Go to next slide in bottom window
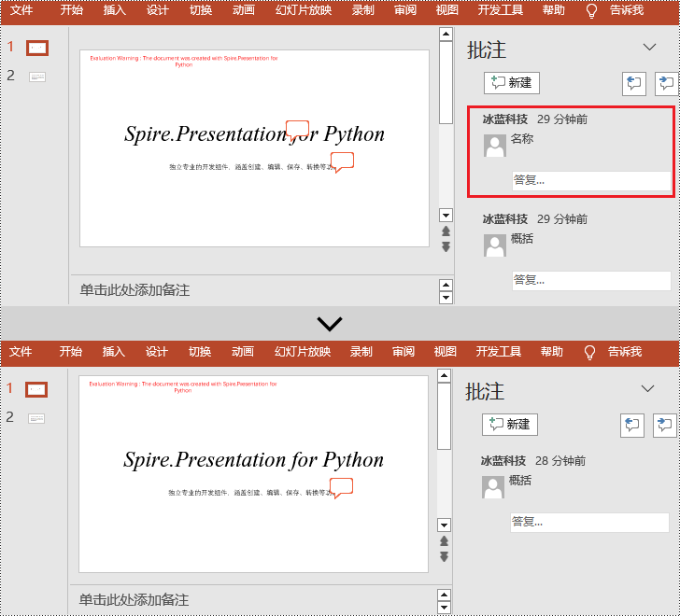680x616 pixels. tap(444, 556)
